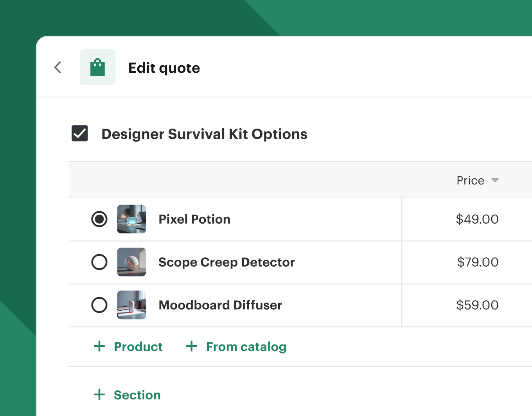The width and height of the screenshot is (532, 416).
Task: Add a new Product to the quote
Action: (x=138, y=347)
